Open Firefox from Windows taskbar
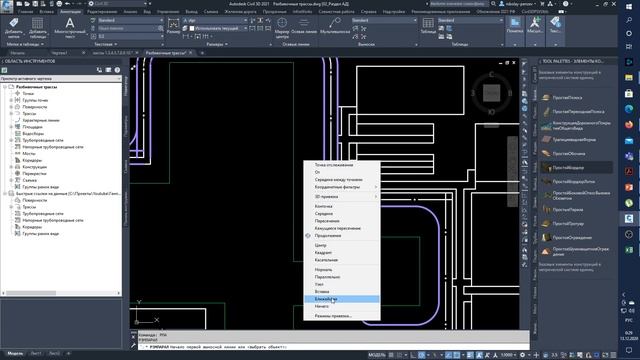 pos(629,124)
